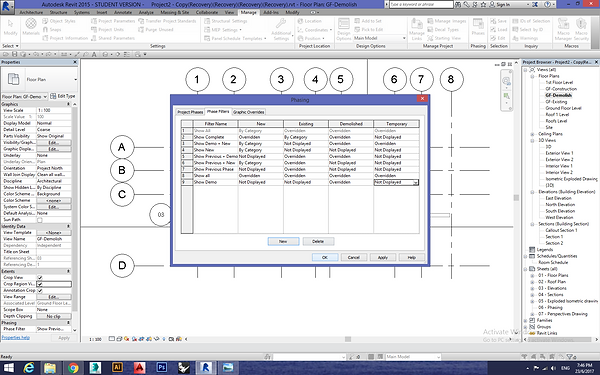This screenshot has height=375, width=600.
Task: Open Project Information
Action: [x=65, y=38]
